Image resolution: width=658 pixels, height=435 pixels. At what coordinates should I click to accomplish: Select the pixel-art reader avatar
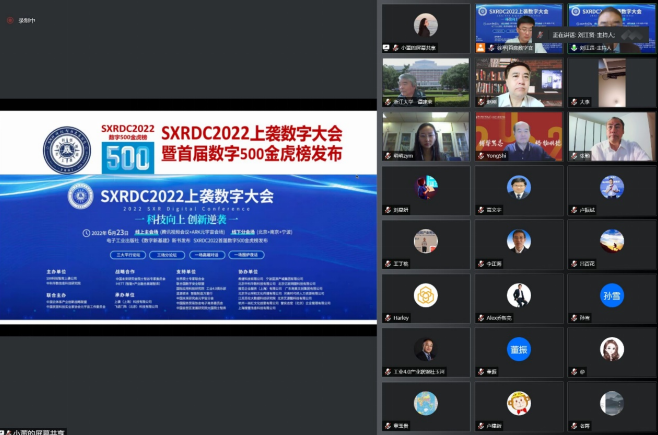point(426,187)
